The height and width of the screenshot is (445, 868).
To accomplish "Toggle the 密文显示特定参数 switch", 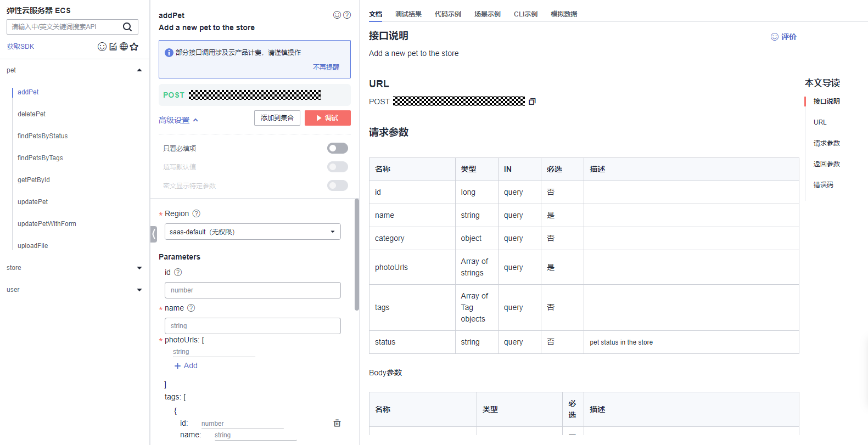I will [338, 185].
